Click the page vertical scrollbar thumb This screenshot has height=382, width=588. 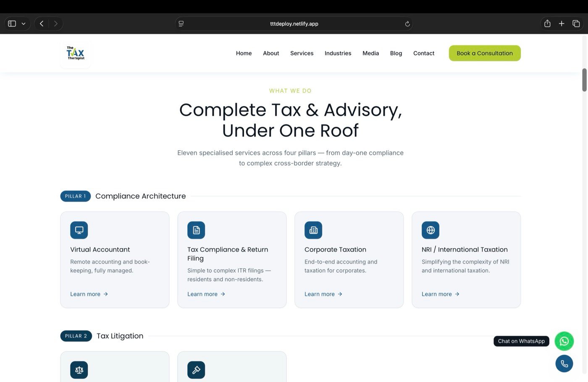point(584,80)
